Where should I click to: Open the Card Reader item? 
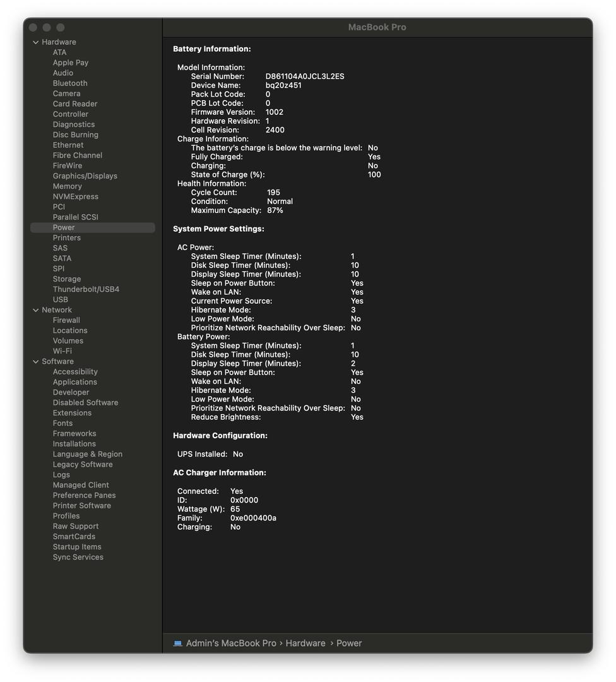coord(74,104)
